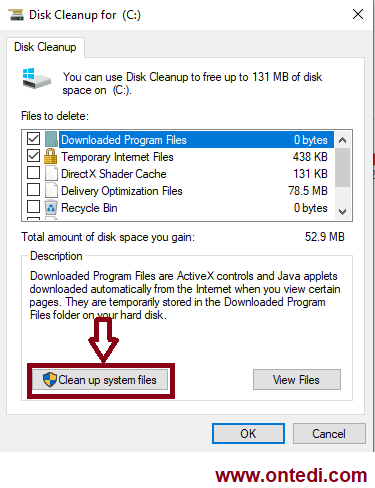This screenshot has height=488, width=375.
Task: Click the Recycle Bin icon in list
Action: (x=51, y=207)
